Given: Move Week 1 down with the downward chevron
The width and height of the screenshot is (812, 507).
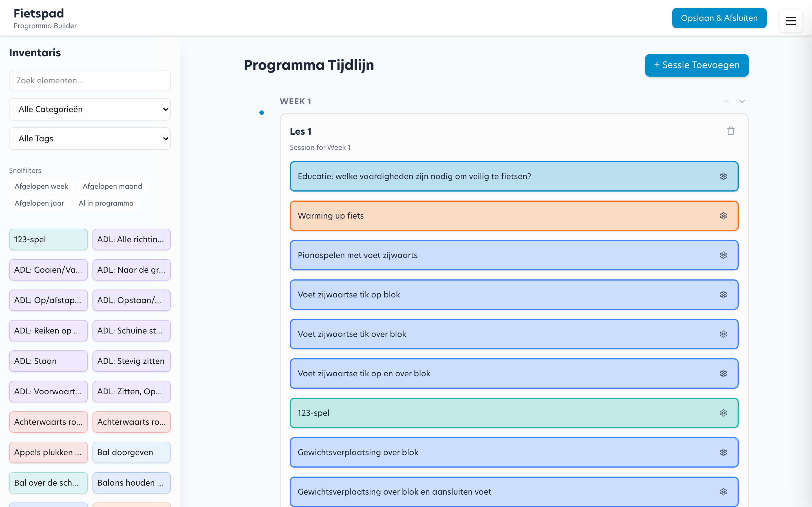Looking at the screenshot, I should (742, 101).
